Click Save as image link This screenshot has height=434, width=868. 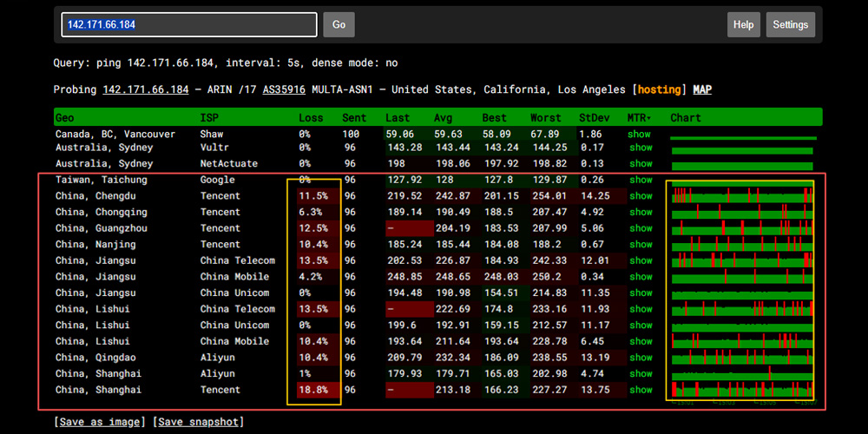click(101, 422)
